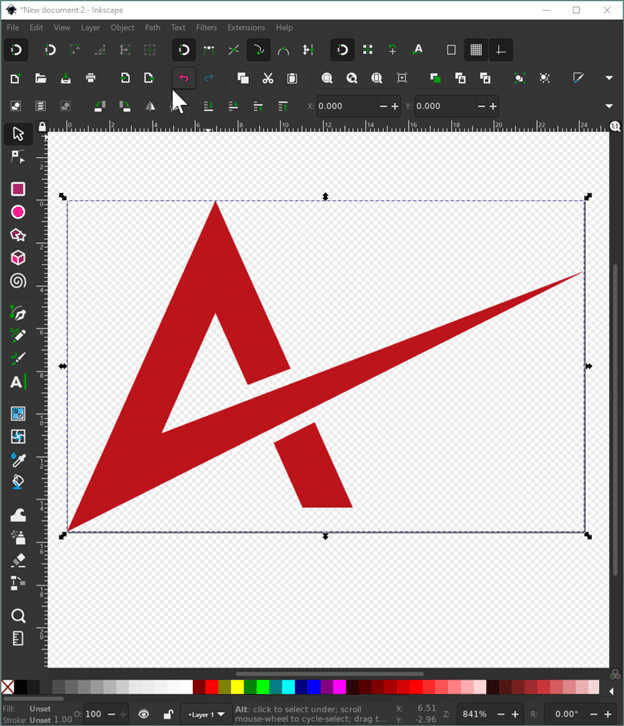Toggle current layer visibility eye

point(144,714)
